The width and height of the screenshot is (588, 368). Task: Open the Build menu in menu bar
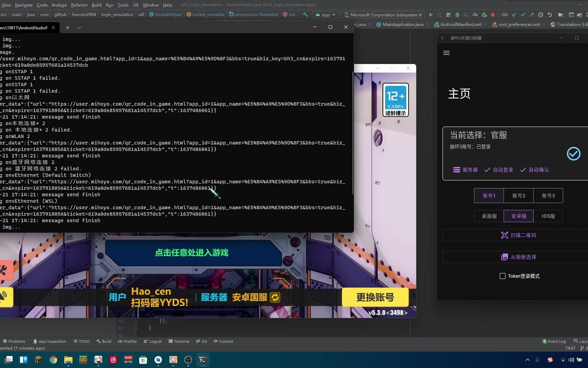pos(97,5)
